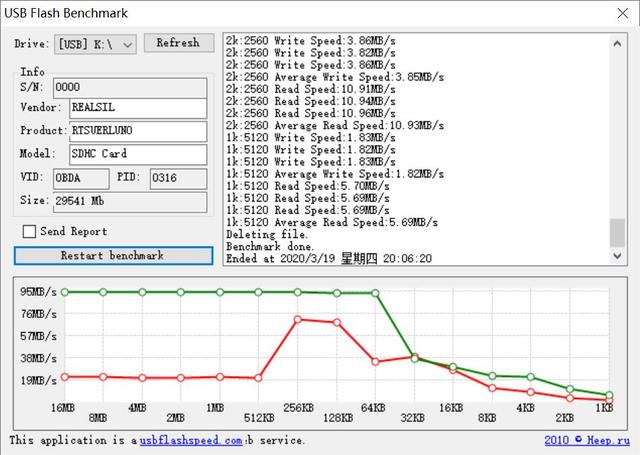Open the usbflashspeed.com link
The width and height of the screenshot is (640, 455).
click(191, 440)
